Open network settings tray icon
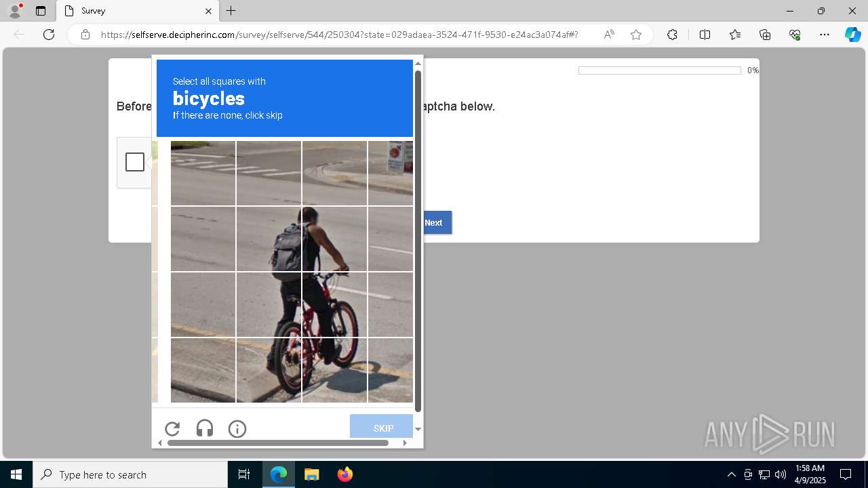This screenshot has height=488, width=868. tap(764, 474)
